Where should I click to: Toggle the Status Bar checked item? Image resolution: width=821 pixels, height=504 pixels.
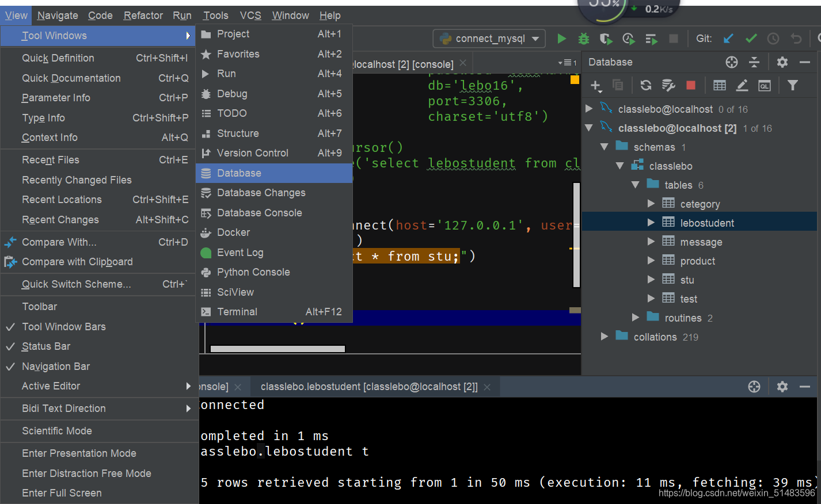99,346
